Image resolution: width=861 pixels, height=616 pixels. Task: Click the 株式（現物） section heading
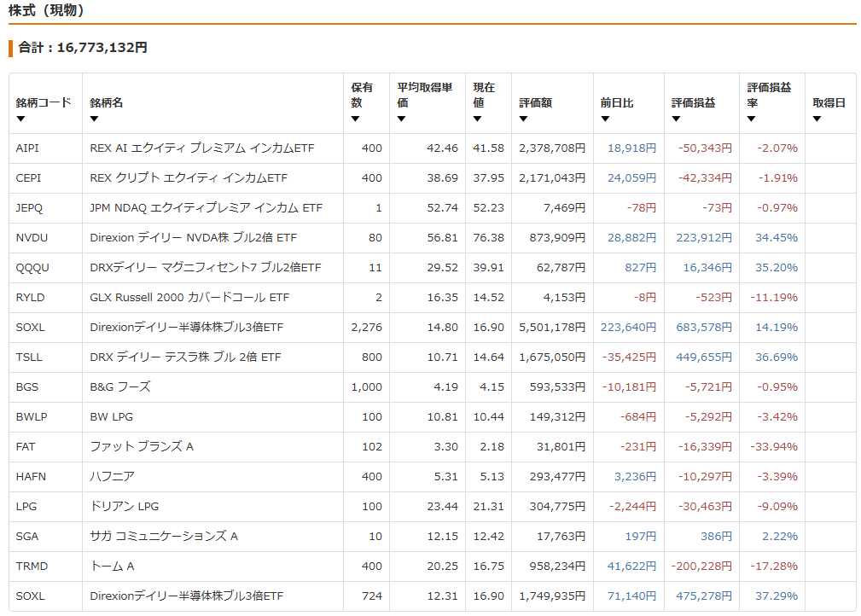pyautogui.click(x=46, y=10)
